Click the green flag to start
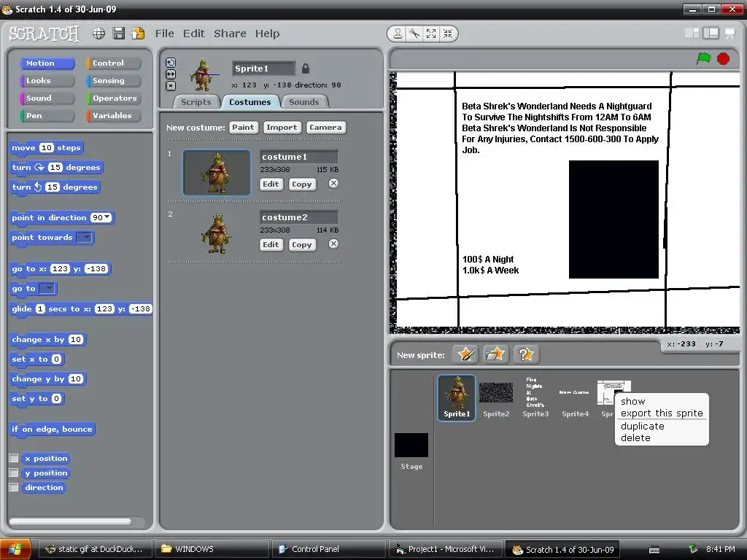The height and width of the screenshot is (560, 747). point(703,58)
